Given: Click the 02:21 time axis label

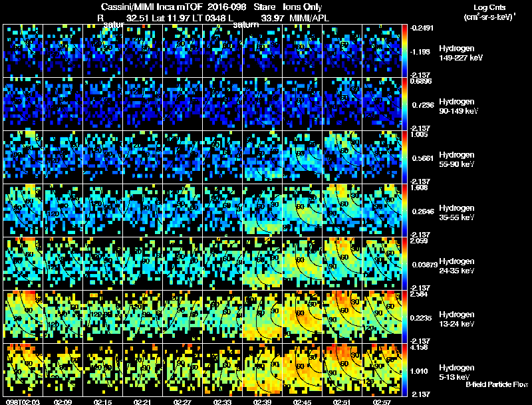Looking at the screenshot, I should point(143,402).
